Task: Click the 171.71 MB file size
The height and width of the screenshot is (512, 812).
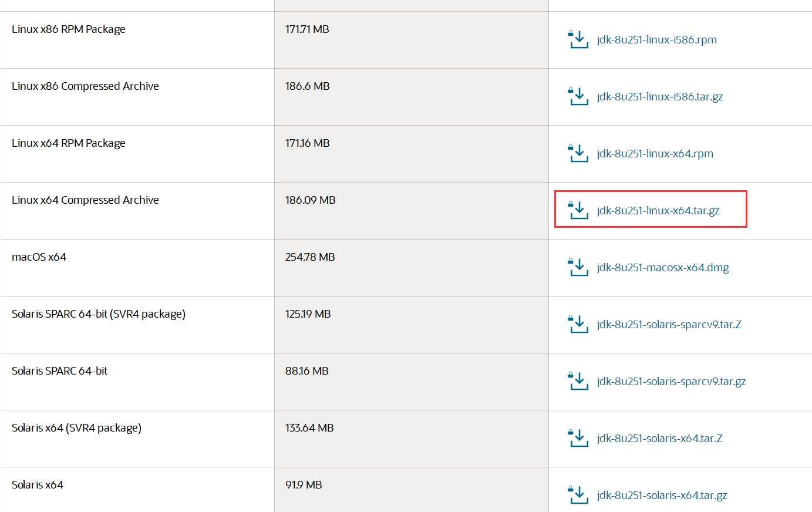Action: coord(307,29)
